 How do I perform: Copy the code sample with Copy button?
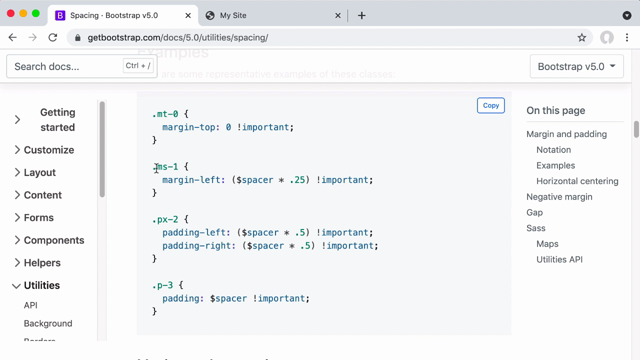click(x=491, y=105)
